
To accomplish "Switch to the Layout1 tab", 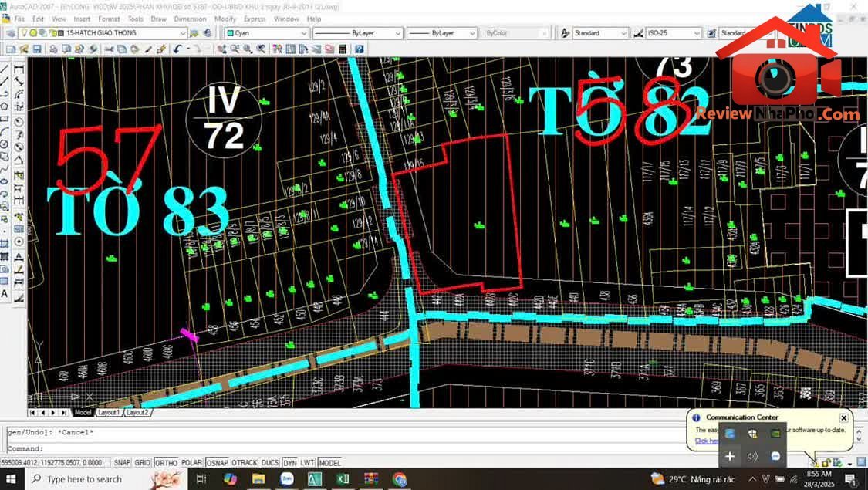I will point(109,413).
